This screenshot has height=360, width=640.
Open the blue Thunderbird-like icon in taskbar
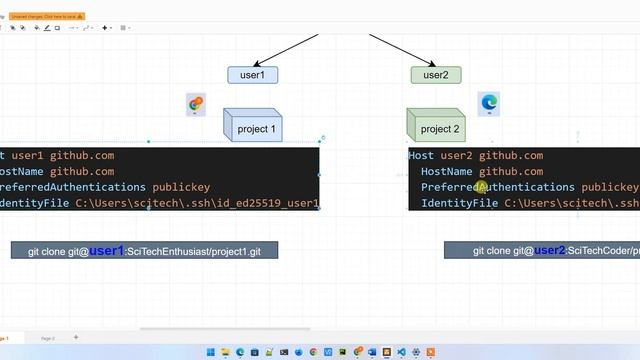299,352
